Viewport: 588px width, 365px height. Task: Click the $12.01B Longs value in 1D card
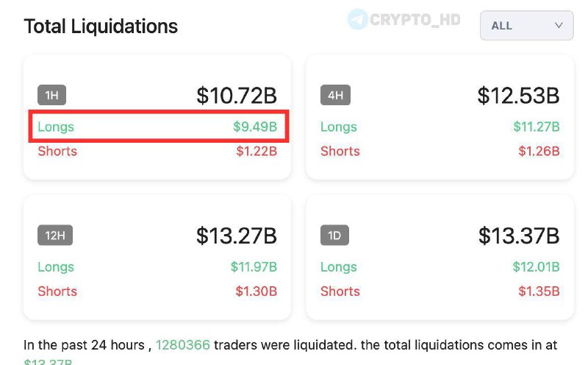(x=536, y=266)
